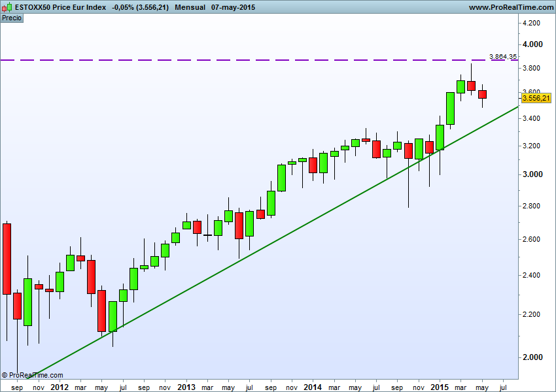This screenshot has height=392, width=556.
Task: Open the www.ProRealTime.com link
Action: [511, 7]
